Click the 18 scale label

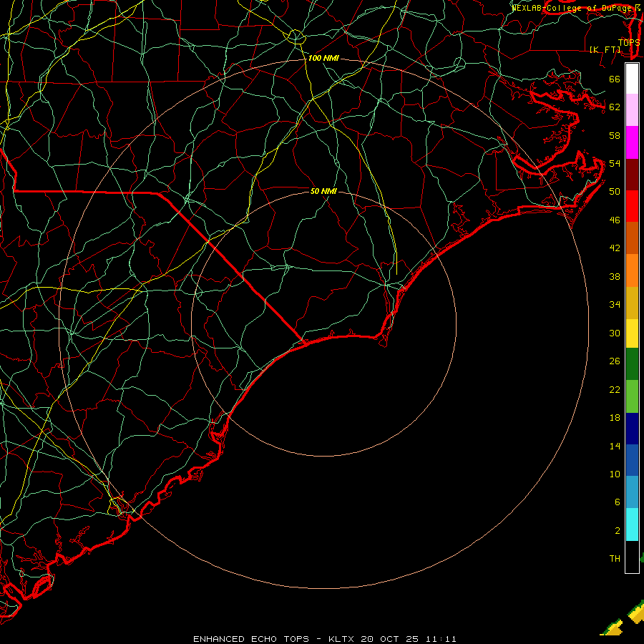point(615,418)
